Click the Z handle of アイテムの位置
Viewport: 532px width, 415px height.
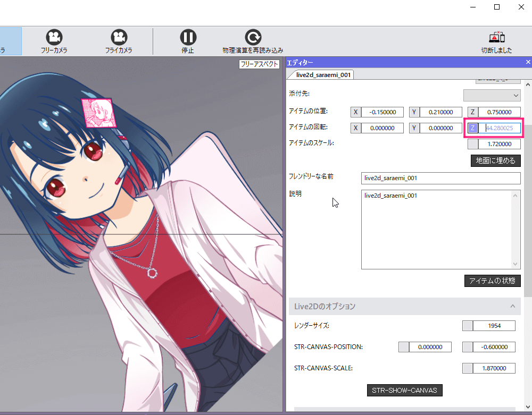coord(472,112)
